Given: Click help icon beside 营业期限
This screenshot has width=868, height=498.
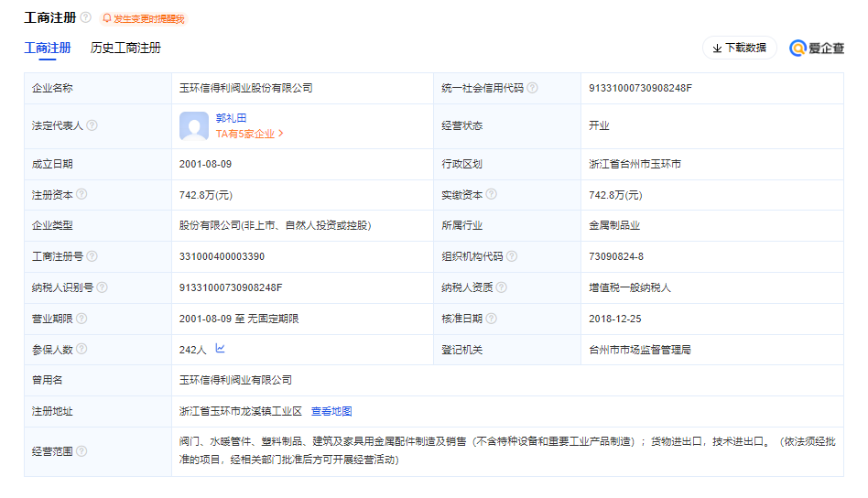Looking at the screenshot, I should pos(81,319).
